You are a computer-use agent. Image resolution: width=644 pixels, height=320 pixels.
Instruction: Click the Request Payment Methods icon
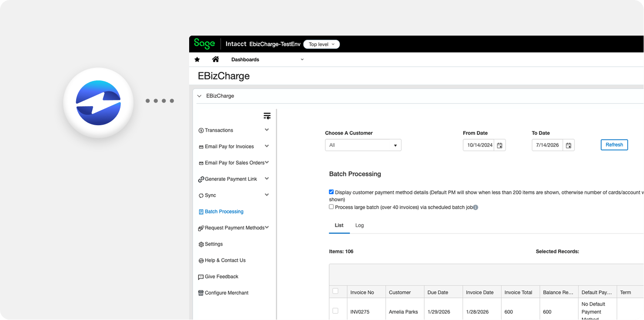(201, 228)
